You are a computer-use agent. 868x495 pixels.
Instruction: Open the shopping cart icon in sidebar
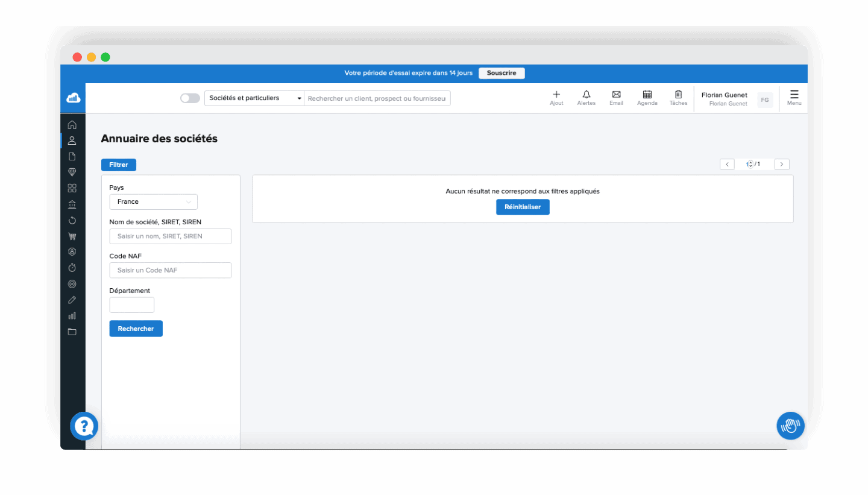pyautogui.click(x=72, y=236)
